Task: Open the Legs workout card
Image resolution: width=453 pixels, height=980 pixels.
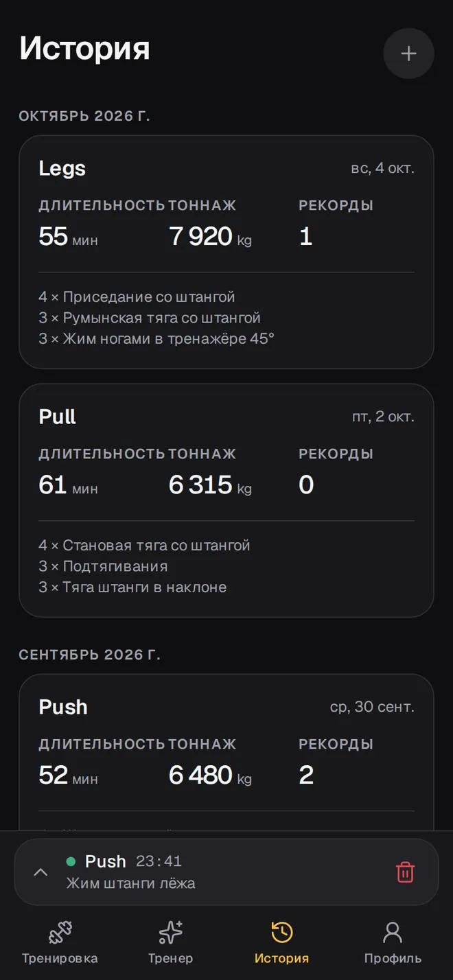Action: point(226,252)
